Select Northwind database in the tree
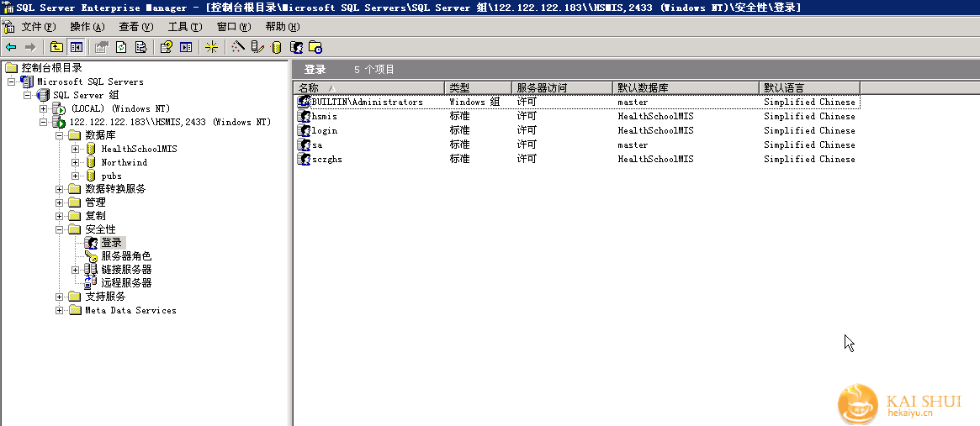This screenshot has height=426, width=980. 124,162
